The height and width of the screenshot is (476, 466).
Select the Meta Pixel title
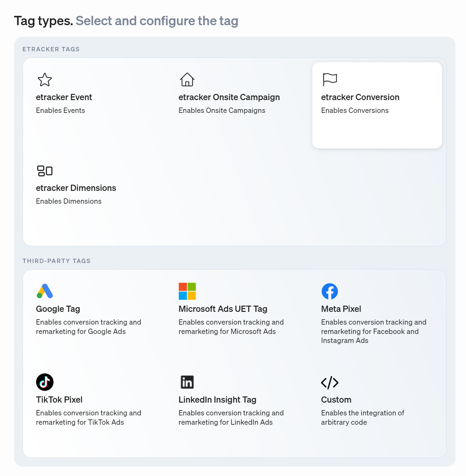(x=341, y=309)
